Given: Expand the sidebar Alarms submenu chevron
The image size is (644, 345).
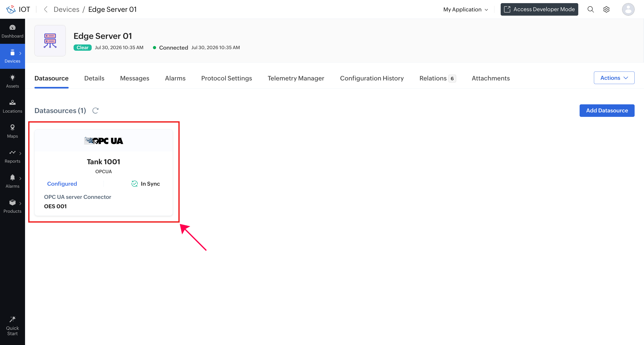Looking at the screenshot, I should pyautogui.click(x=20, y=178).
